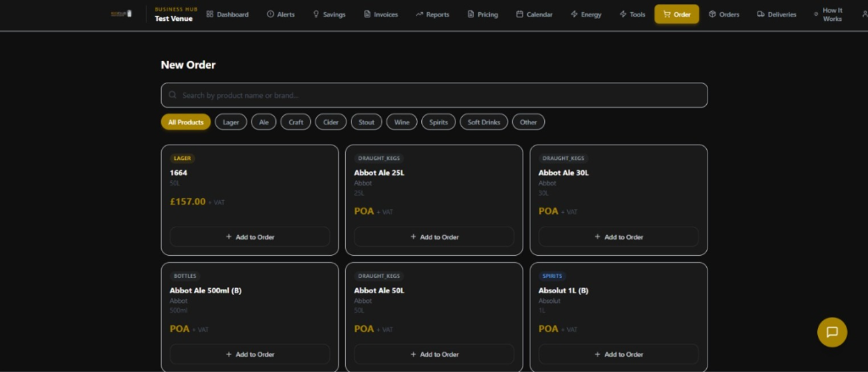Select the All Products filter
This screenshot has height=372, width=868.
point(186,122)
